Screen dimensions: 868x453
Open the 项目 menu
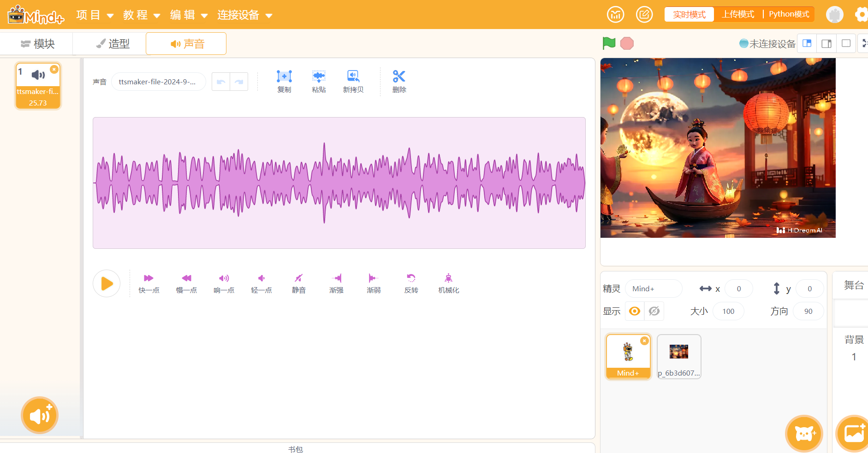coord(95,15)
